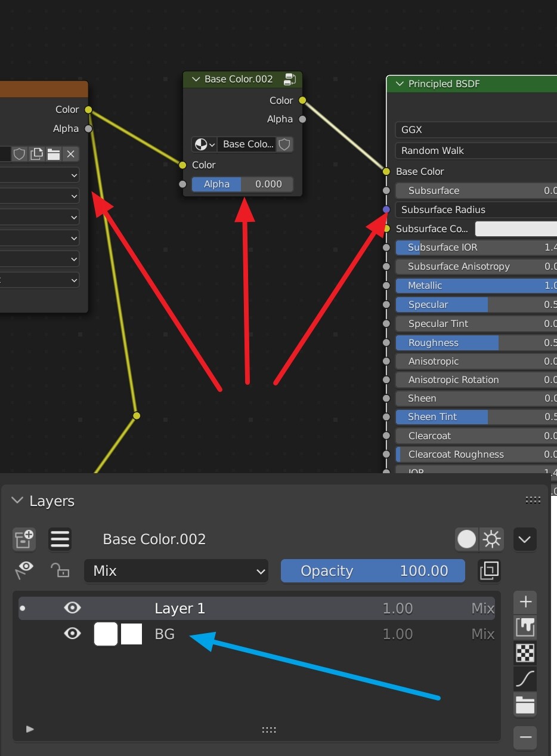Add a layer folder with the folder icon
557x756 pixels.
click(525, 705)
